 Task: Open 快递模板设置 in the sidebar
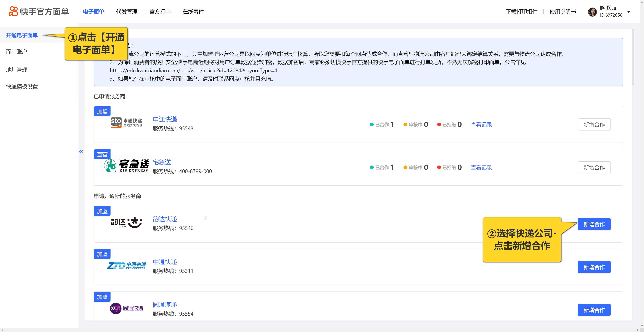[22, 86]
